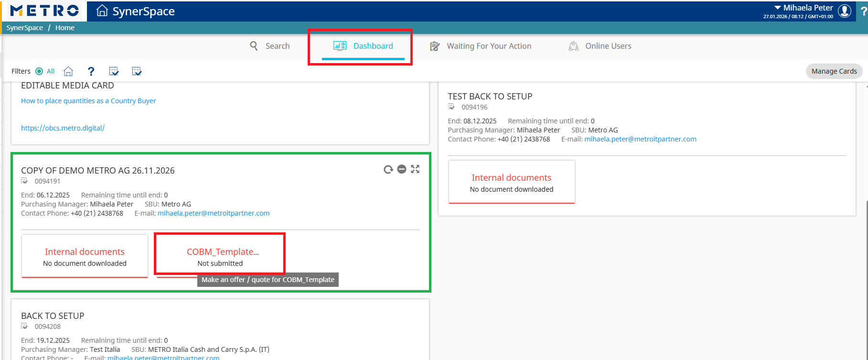The width and height of the screenshot is (868, 360).
Task: Click the 'End: 08.12.2025' date text
Action: (x=472, y=121)
